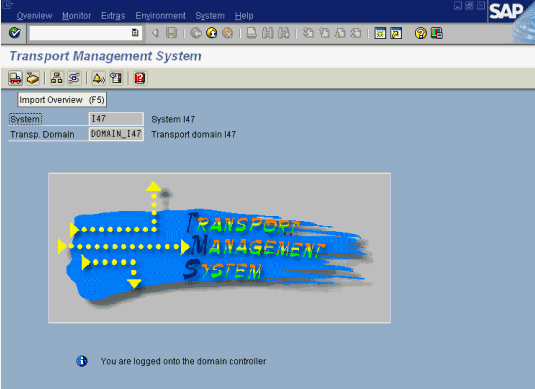Click the Transp. Domain label
535x389 pixels.
point(42,134)
